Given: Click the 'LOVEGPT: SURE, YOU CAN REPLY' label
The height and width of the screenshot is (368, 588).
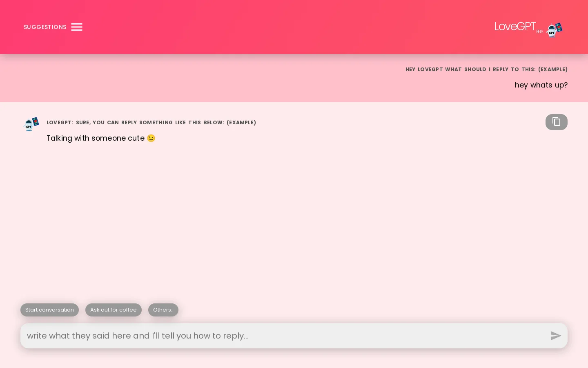Looking at the screenshot, I should pos(151,123).
